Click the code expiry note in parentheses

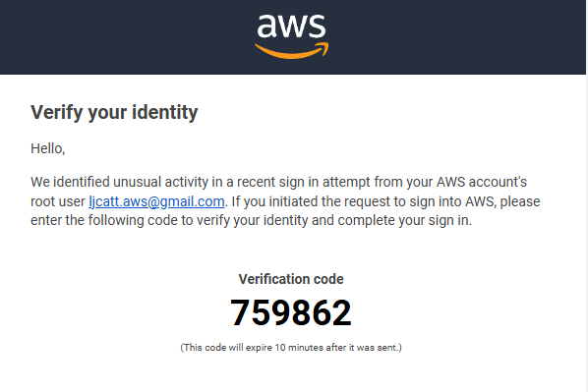(x=291, y=348)
